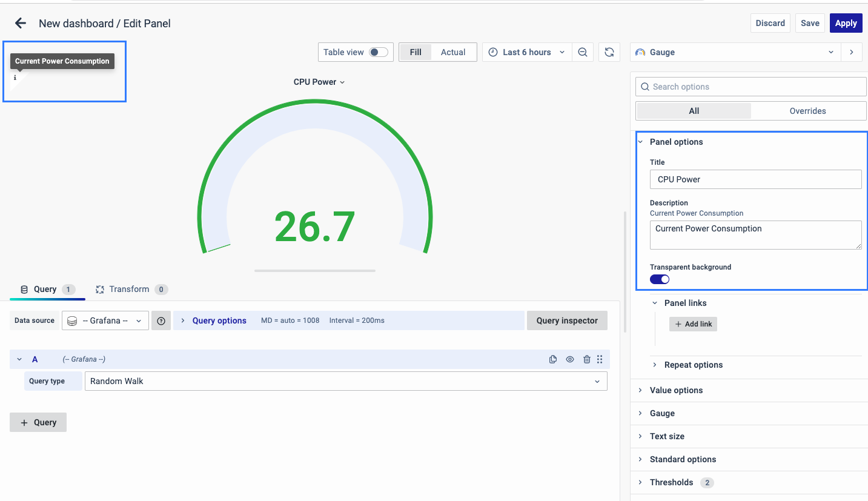
Task: Select the Overrides tab
Action: pyautogui.click(x=807, y=111)
